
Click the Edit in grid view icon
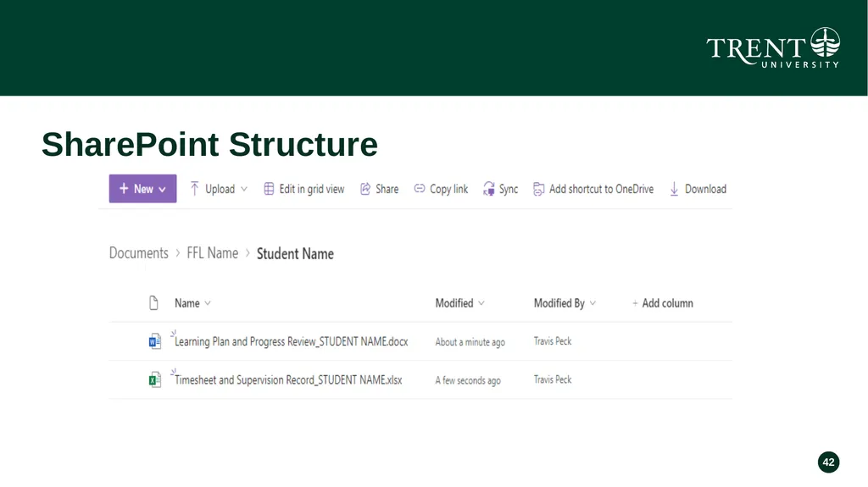tap(269, 189)
